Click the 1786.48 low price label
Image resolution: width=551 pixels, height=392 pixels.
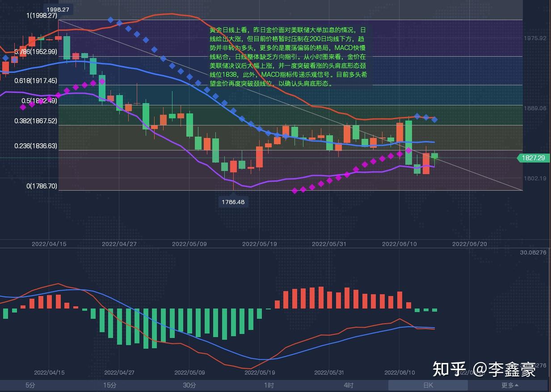click(x=233, y=202)
